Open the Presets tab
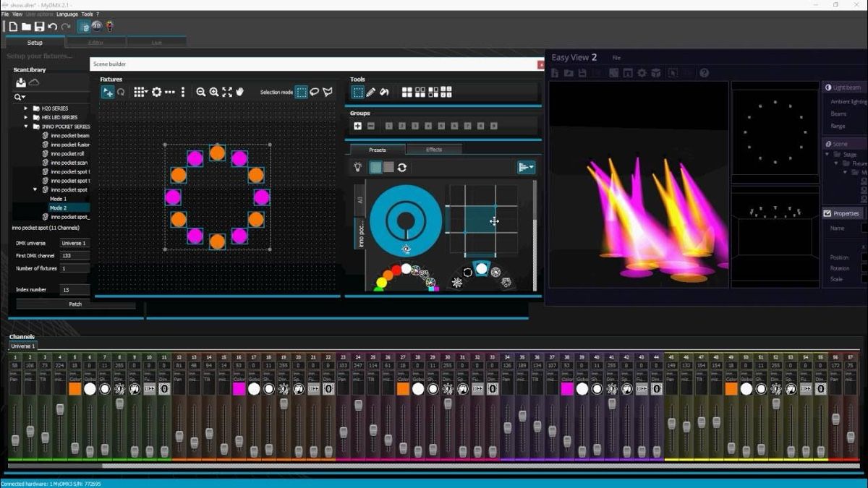 pyautogui.click(x=377, y=150)
